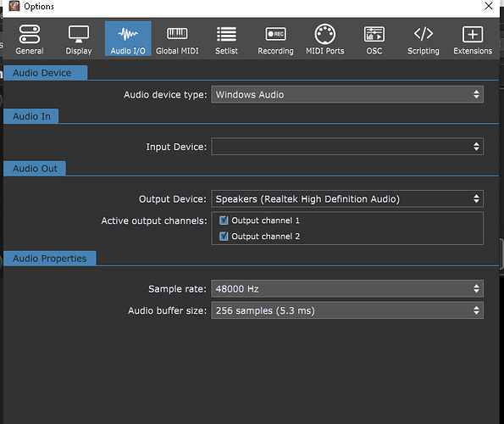This screenshot has height=424, width=504.
Task: Open the Input Device dropdown
Action: point(347,147)
